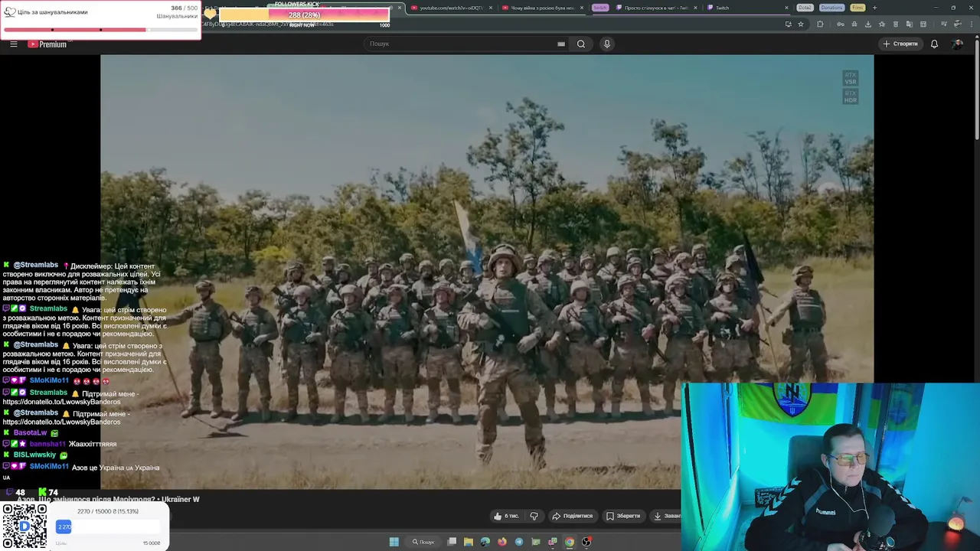Screen dimensions: 980x551
Task: Open the browser extensions puzzle icon
Action: [x=820, y=24]
